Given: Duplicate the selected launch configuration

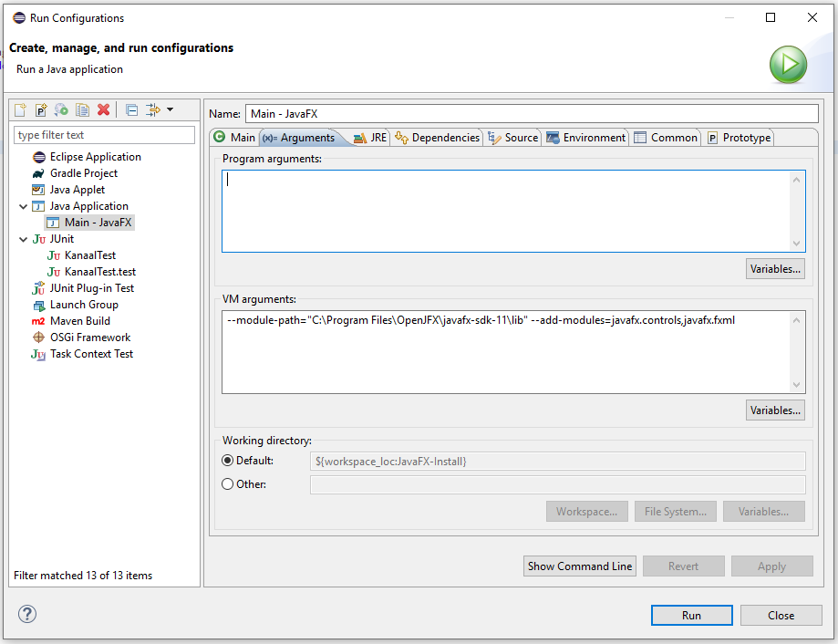Looking at the screenshot, I should pos(82,109).
